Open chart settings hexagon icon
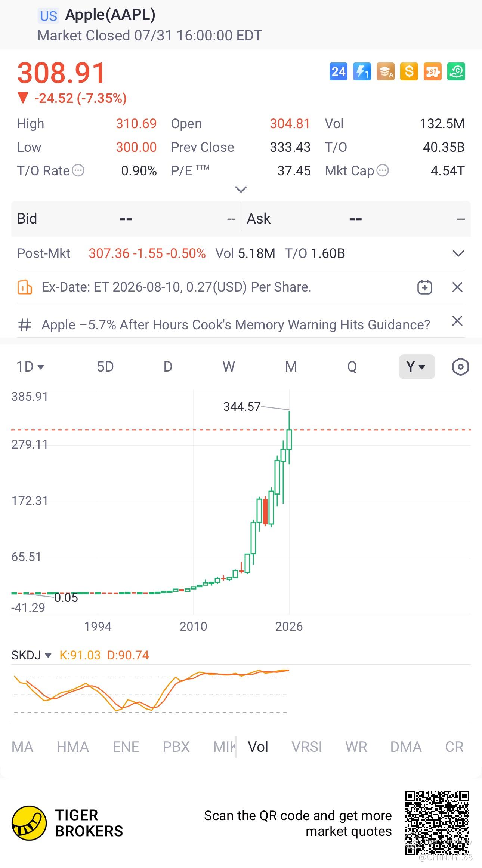Image resolution: width=482 pixels, height=868 pixels. coord(460,367)
